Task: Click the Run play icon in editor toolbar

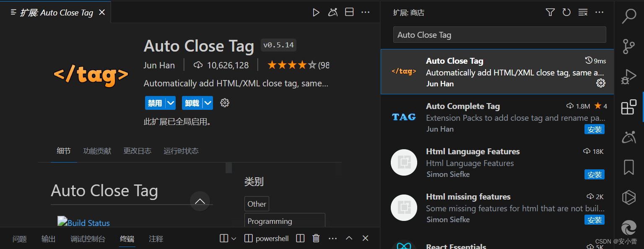Action: click(316, 13)
